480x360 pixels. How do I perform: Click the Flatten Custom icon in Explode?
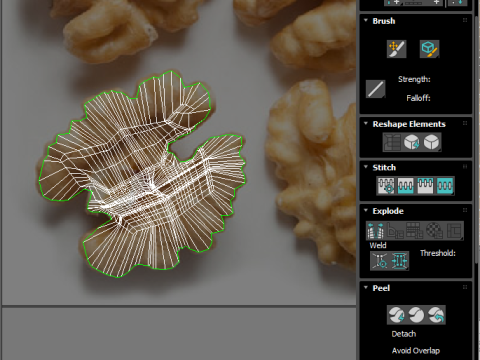pos(454,231)
